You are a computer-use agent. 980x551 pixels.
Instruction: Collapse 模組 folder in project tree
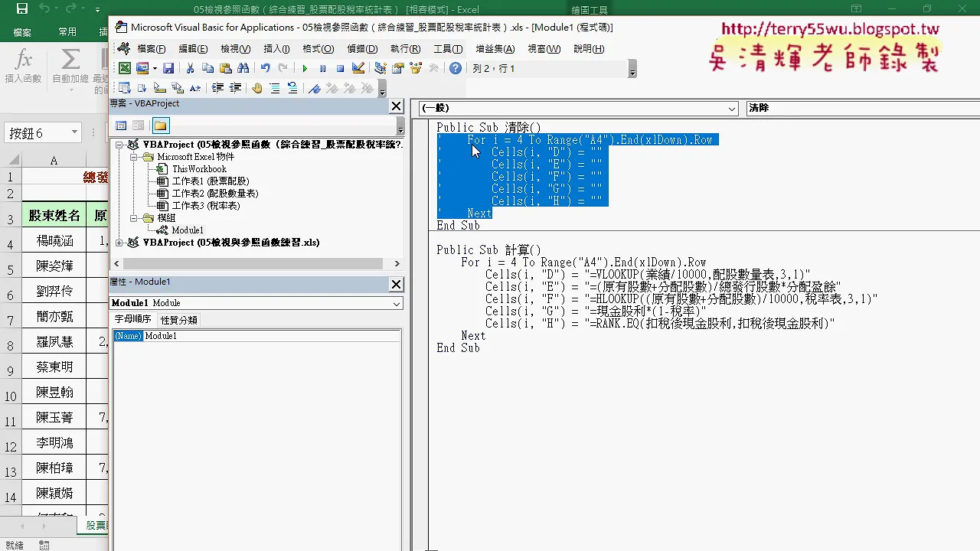click(132, 218)
